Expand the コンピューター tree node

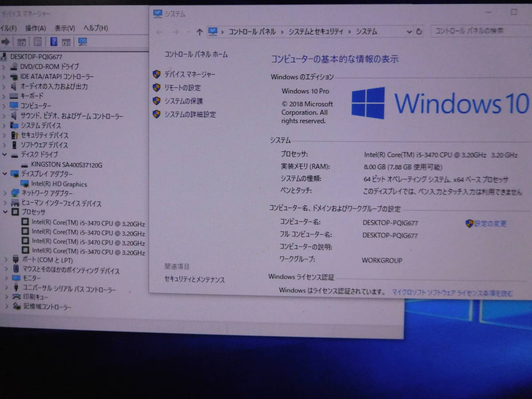click(4, 106)
